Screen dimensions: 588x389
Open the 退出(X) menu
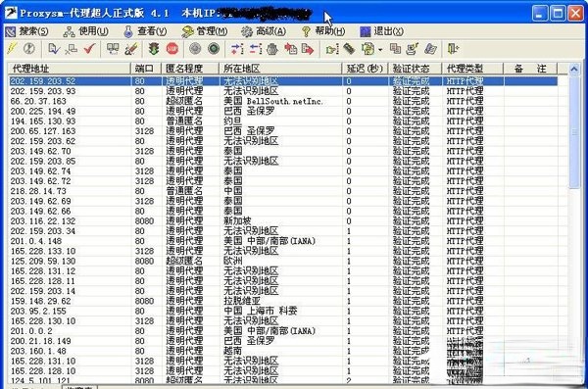382,31
